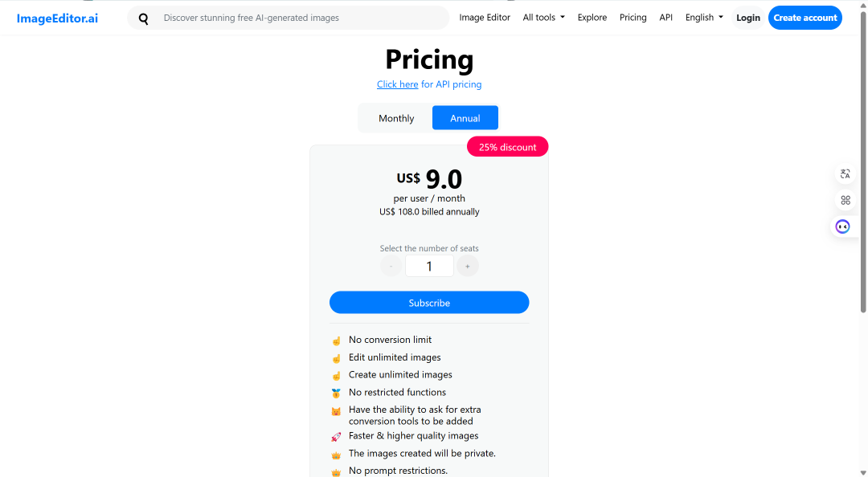Viewport: 868px width, 477px height.
Task: Open the Explore menu item
Action: 592,18
